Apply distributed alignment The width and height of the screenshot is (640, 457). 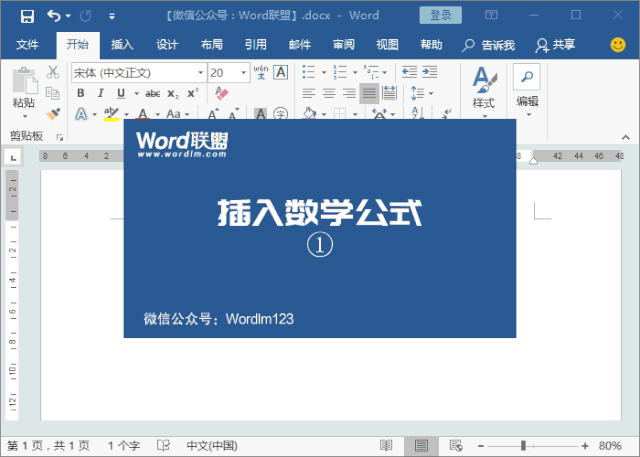(x=389, y=93)
